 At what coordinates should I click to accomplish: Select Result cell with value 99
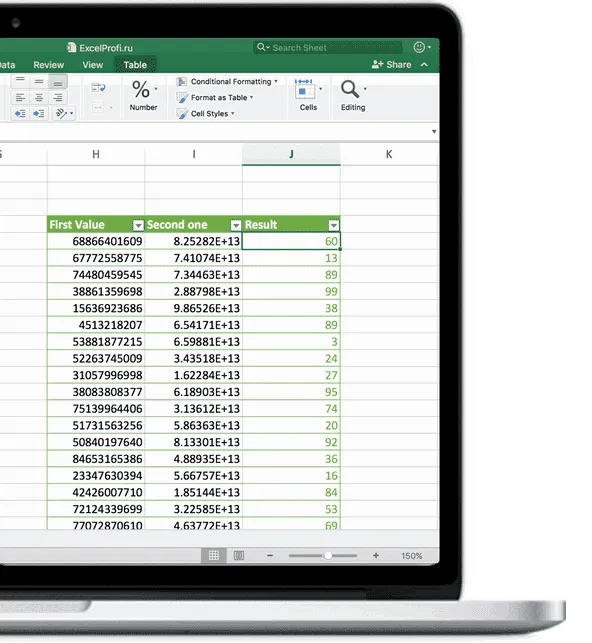[x=291, y=291]
